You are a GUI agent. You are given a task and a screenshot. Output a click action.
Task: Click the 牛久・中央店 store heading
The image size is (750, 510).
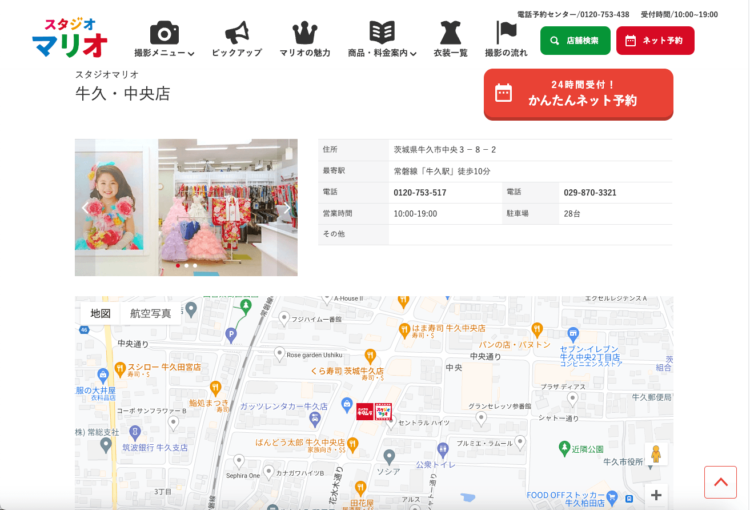click(123, 93)
